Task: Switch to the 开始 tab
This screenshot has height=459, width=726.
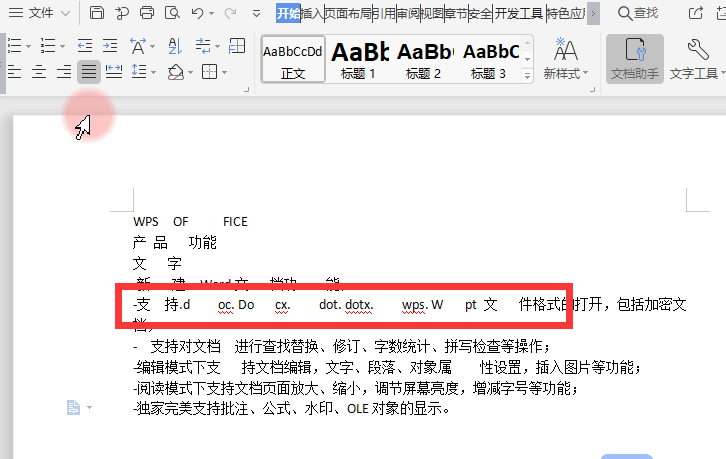Action: coord(288,13)
